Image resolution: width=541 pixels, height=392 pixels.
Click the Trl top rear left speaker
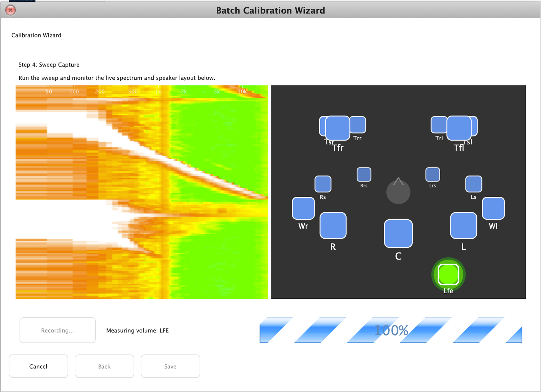(439, 125)
